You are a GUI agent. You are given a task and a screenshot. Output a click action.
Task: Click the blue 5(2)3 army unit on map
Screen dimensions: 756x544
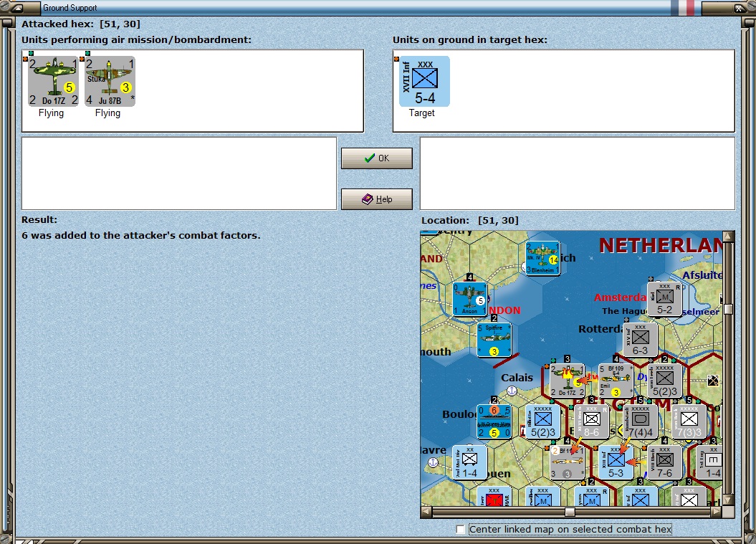[543, 421]
